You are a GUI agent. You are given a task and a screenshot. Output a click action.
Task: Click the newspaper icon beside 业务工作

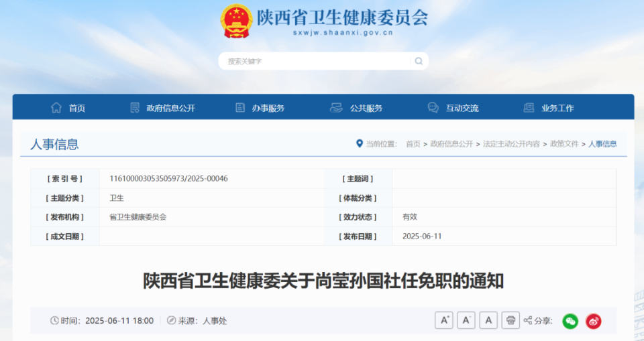[529, 107]
